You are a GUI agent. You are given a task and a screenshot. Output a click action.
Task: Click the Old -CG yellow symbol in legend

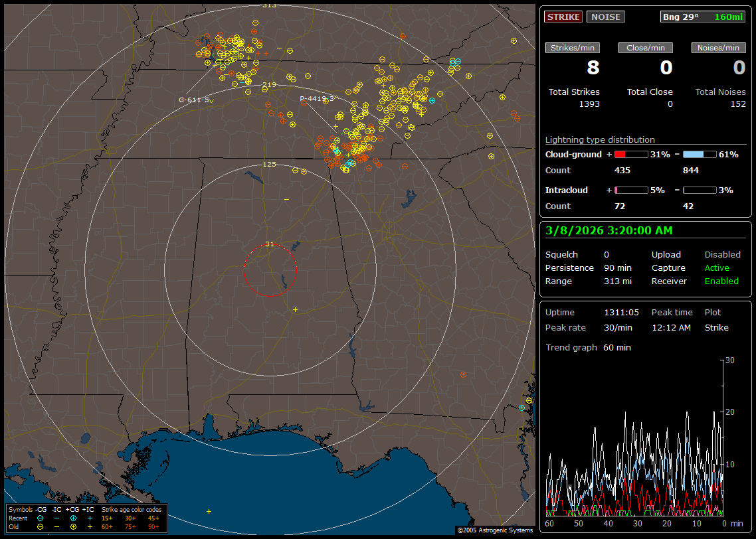[x=40, y=526]
